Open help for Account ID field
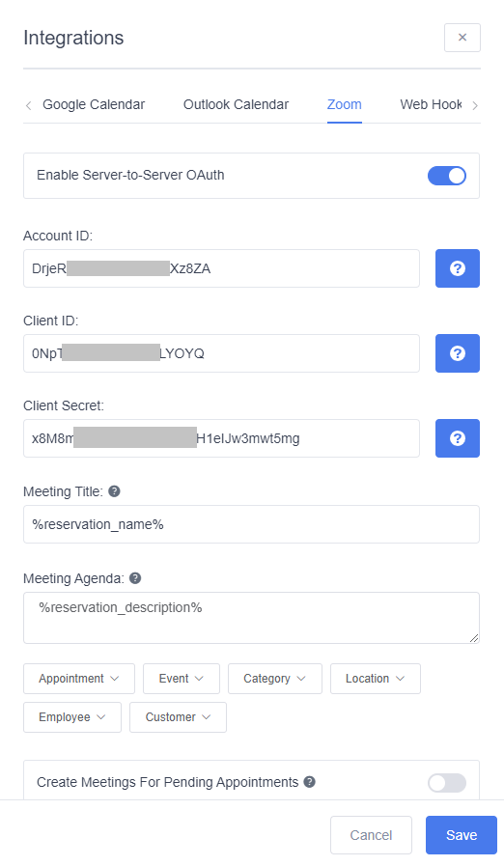Screen dimensions: 504x866 click(457, 268)
